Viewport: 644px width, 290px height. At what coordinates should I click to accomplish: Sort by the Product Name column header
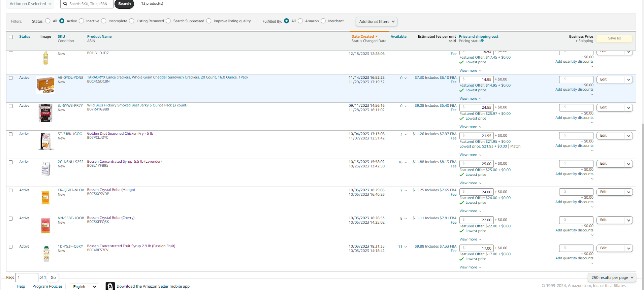(x=99, y=36)
